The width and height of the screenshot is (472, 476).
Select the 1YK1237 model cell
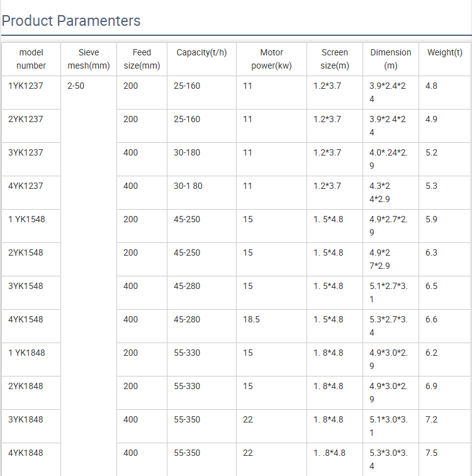point(26,86)
